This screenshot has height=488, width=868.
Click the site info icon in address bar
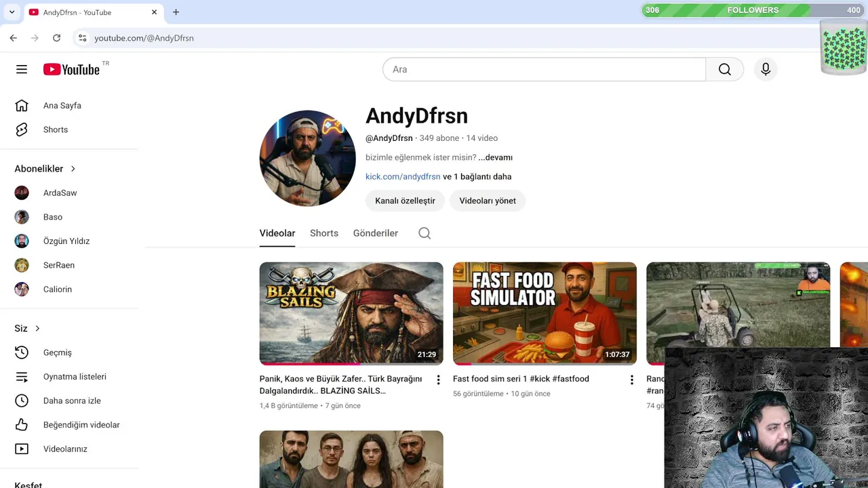(82, 38)
